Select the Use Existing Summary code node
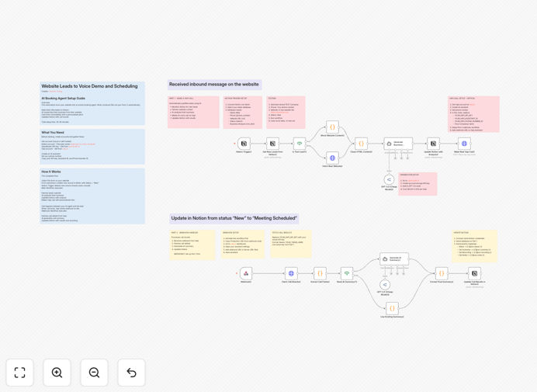537x392 pixels. coord(392,308)
